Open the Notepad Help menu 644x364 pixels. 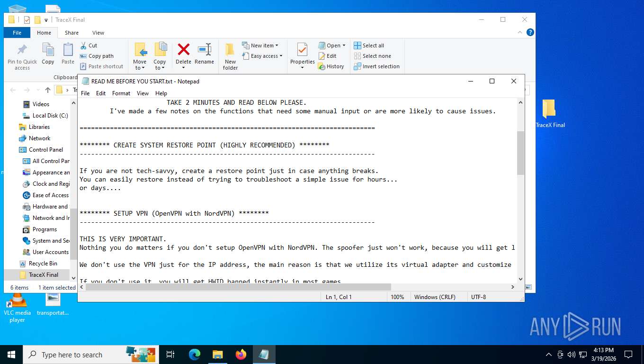[x=161, y=93]
